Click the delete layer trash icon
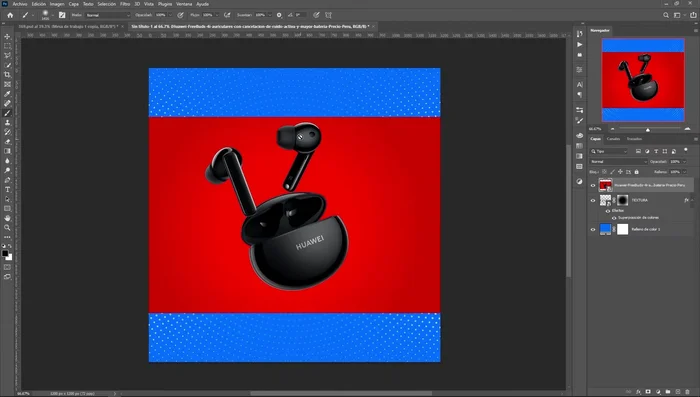The width and height of the screenshot is (700, 397). coord(688,392)
